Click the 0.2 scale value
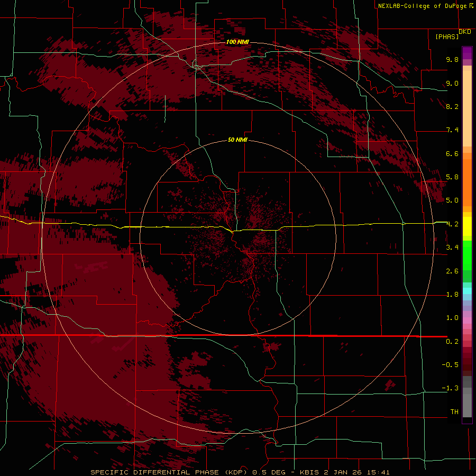The image size is (476, 476). (x=452, y=342)
